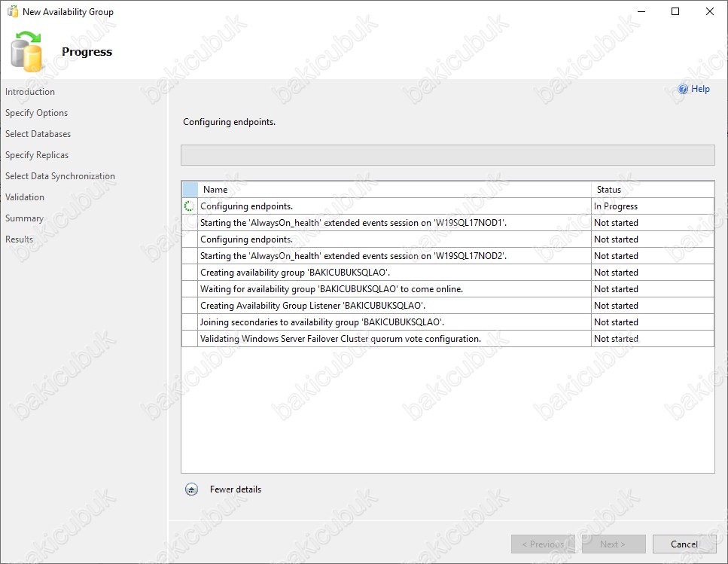Open the Summary step in sidebar
This screenshot has width=728, height=564.
click(24, 218)
